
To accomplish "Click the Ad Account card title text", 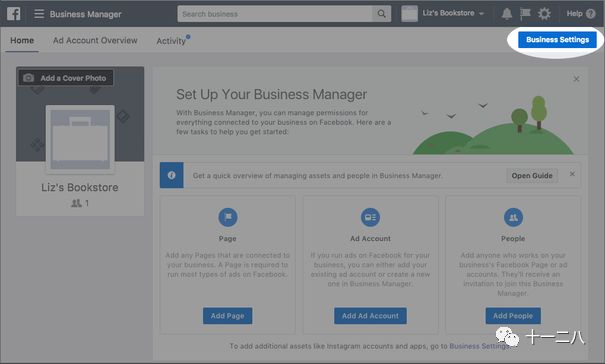I will (370, 239).
